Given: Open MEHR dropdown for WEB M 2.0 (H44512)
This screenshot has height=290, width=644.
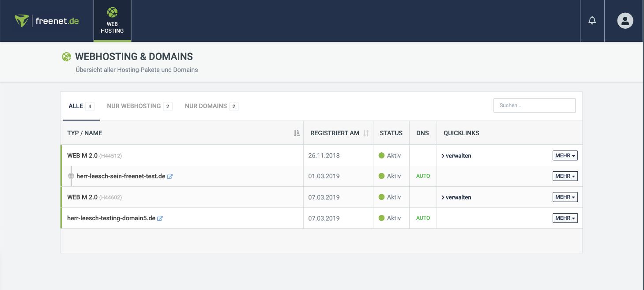Looking at the screenshot, I should click(565, 155).
